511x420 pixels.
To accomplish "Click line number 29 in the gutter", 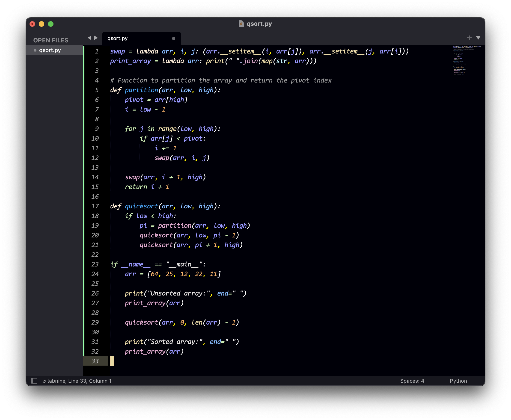I will point(95,322).
